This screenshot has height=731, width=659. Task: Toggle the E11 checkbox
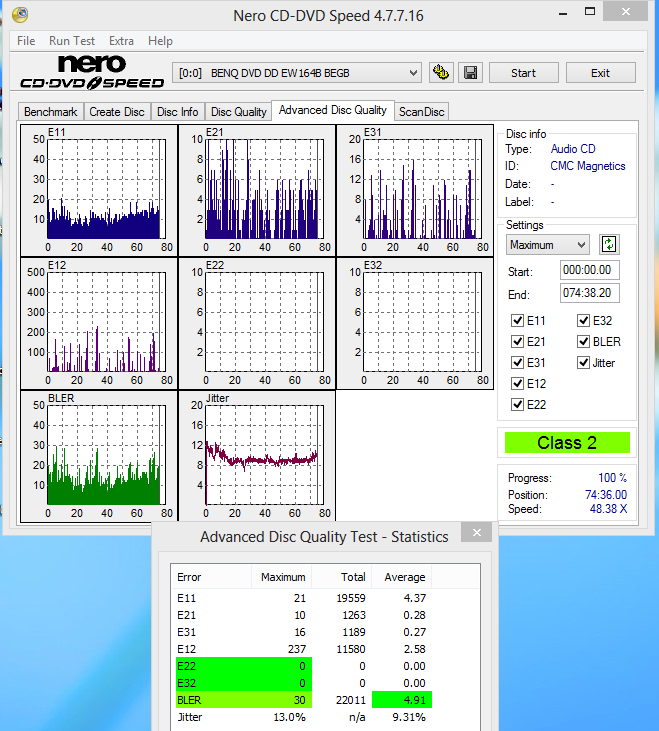coord(517,321)
